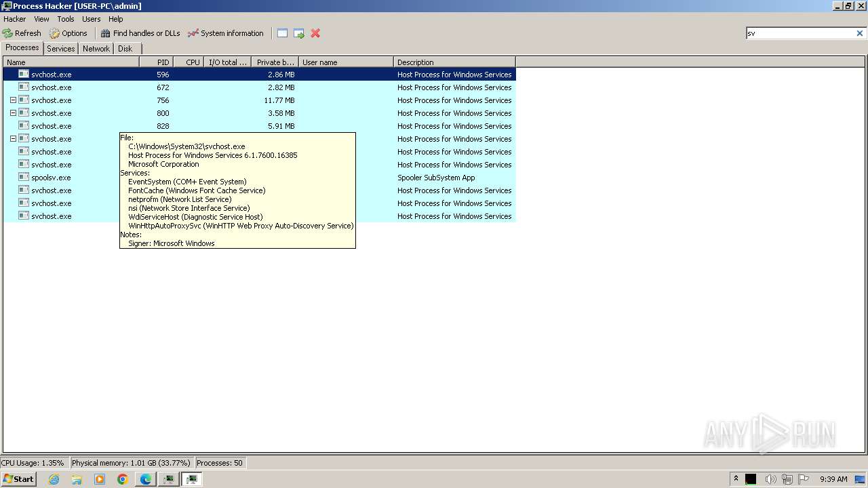Click the network tray icon
This screenshot has width=868, height=488.
787,479
